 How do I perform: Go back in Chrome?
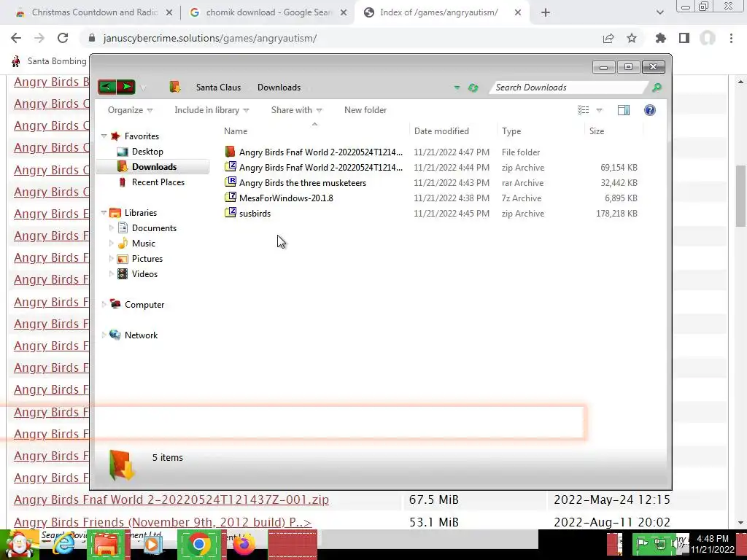click(16, 38)
